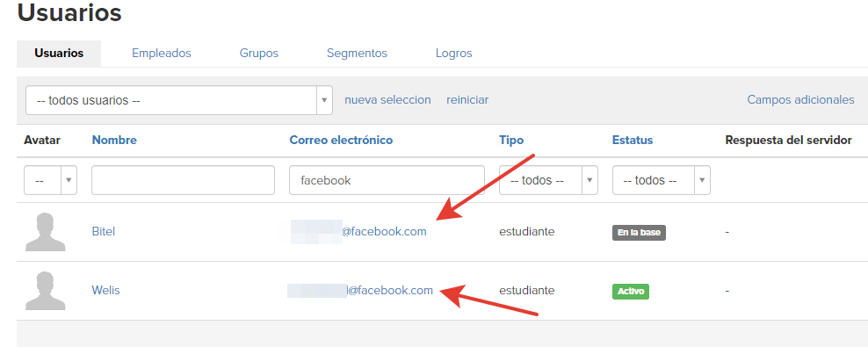Click the 'nueva seleccion' link

point(387,99)
